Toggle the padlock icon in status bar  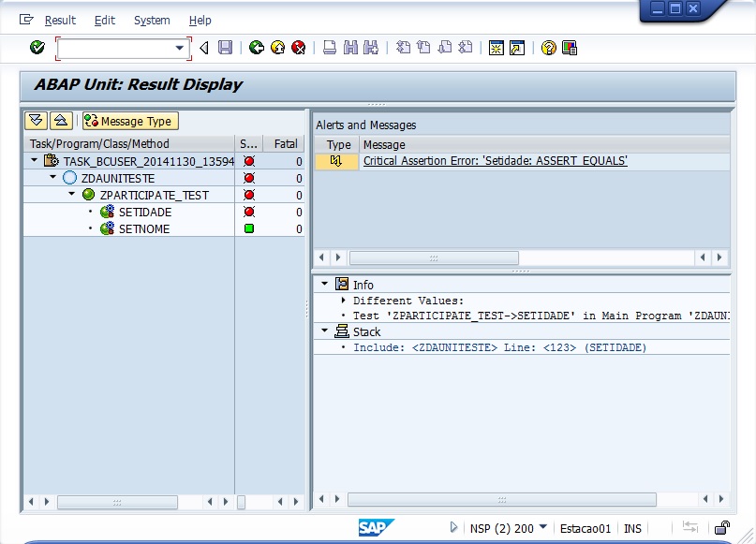coord(722,528)
